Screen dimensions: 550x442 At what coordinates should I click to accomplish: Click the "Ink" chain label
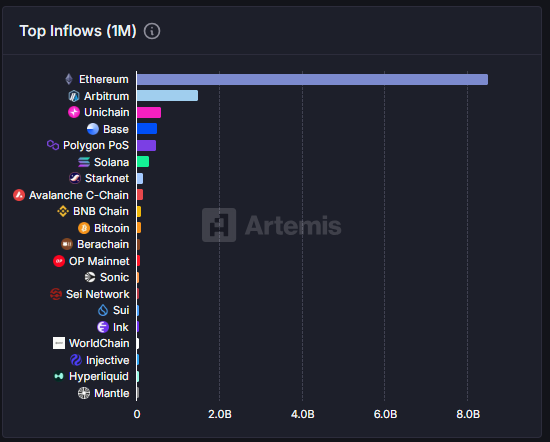coord(121,327)
